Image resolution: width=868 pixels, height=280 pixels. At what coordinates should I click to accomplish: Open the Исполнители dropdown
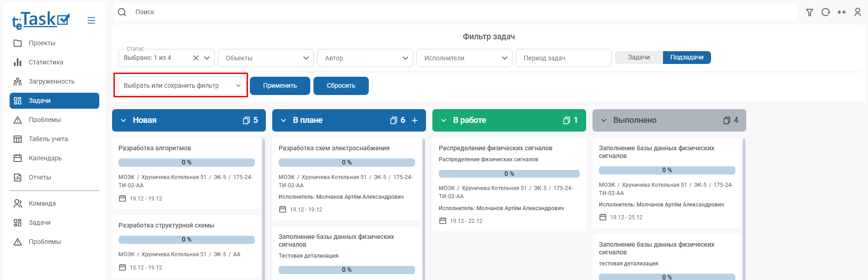464,58
